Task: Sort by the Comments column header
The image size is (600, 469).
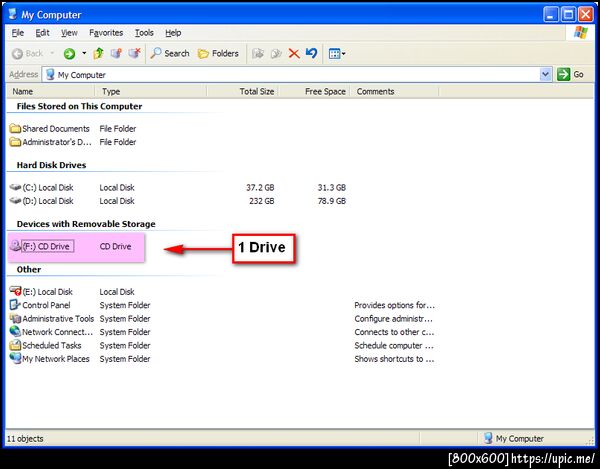Action: pos(394,91)
